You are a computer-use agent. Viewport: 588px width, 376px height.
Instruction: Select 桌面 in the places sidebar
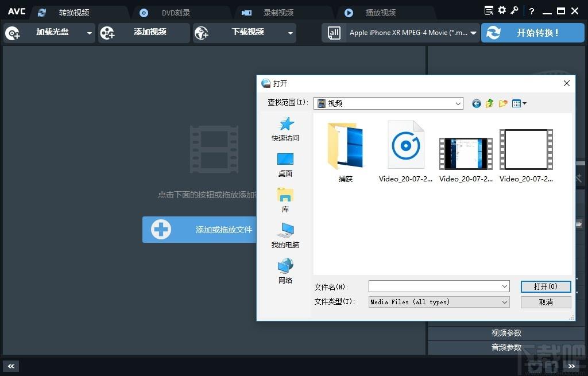285,165
